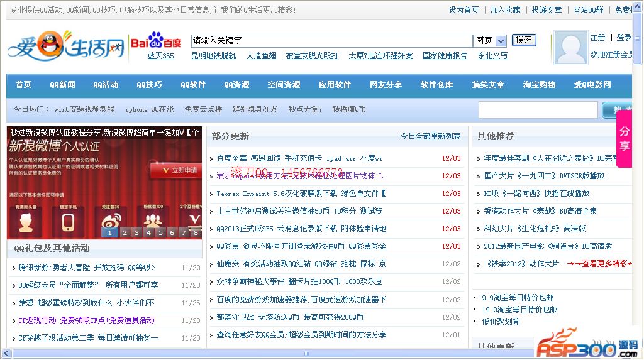
Task: Click the user avatar placeholder image
Action: [x=570, y=48]
